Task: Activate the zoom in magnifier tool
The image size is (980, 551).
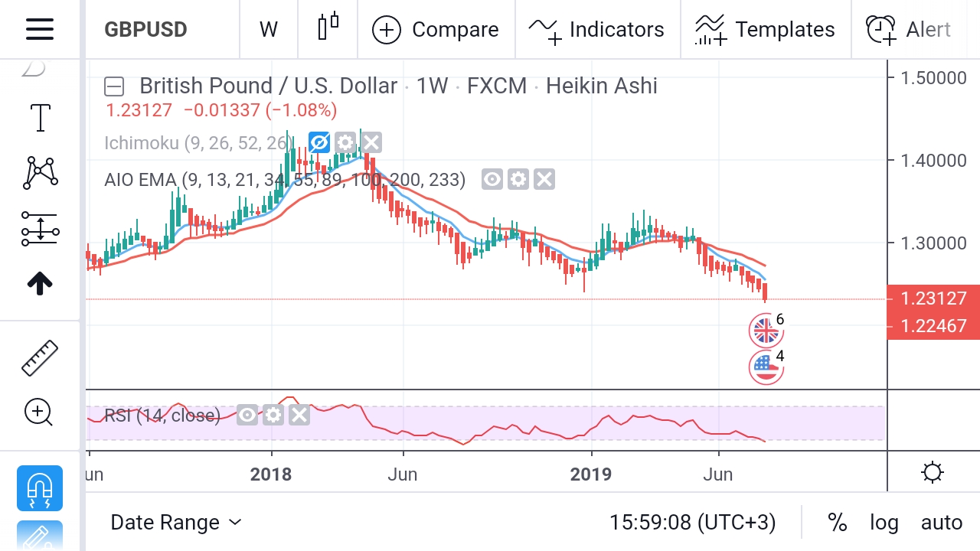Action: point(39,412)
